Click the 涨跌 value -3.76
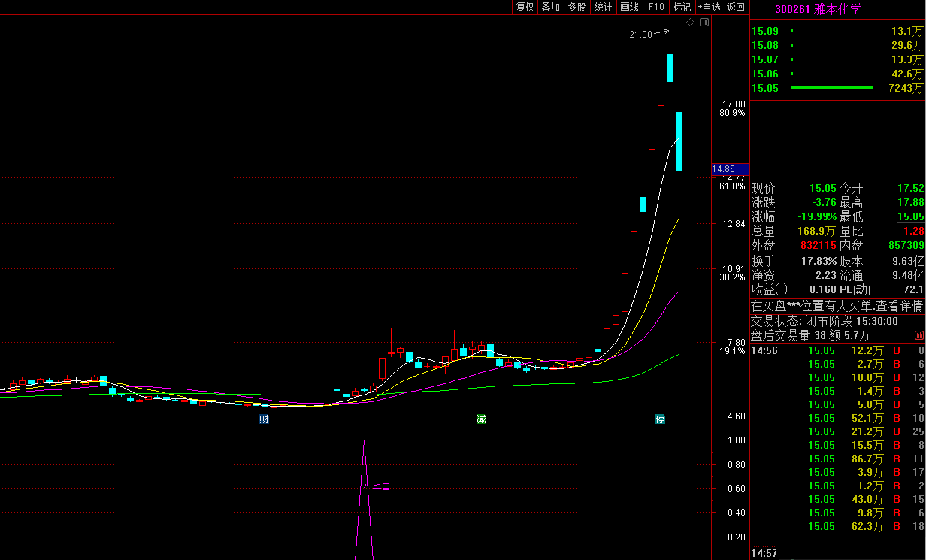 pyautogui.click(x=824, y=202)
